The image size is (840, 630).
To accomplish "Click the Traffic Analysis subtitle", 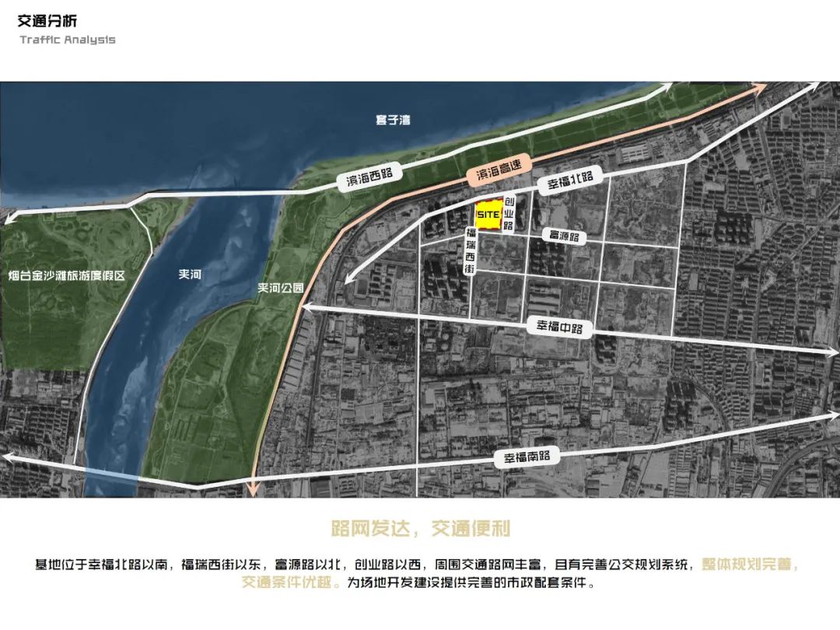I will pos(68,40).
